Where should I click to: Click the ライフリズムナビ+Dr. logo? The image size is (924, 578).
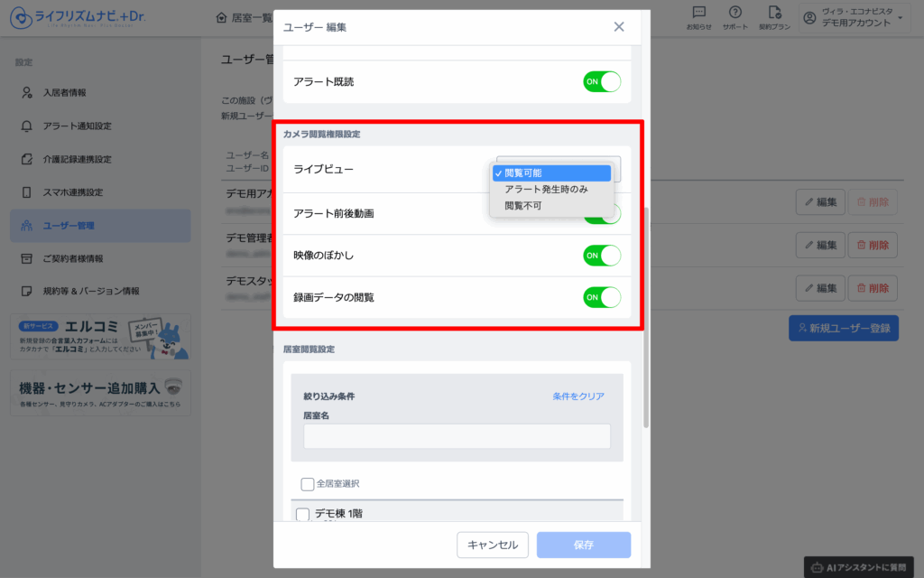tap(78, 18)
